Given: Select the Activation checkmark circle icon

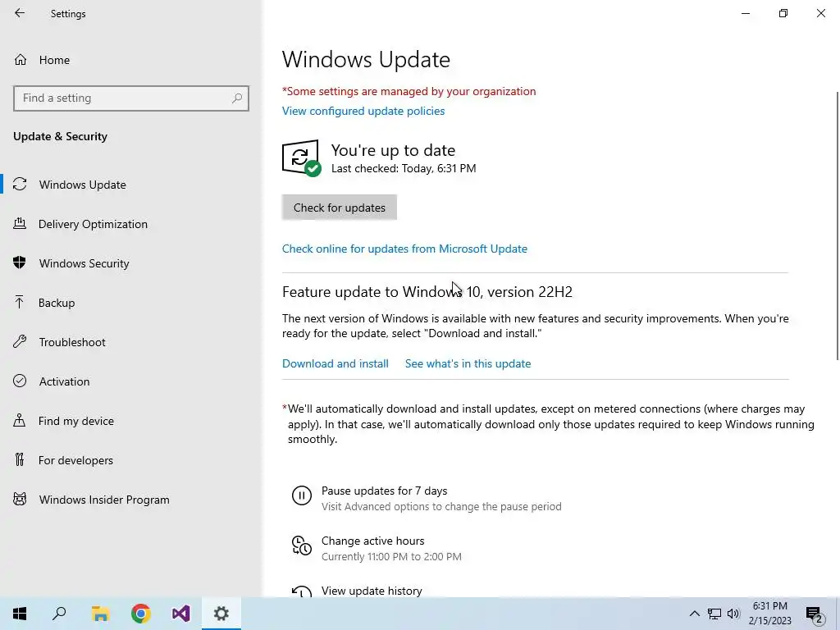Looking at the screenshot, I should coord(20,381).
